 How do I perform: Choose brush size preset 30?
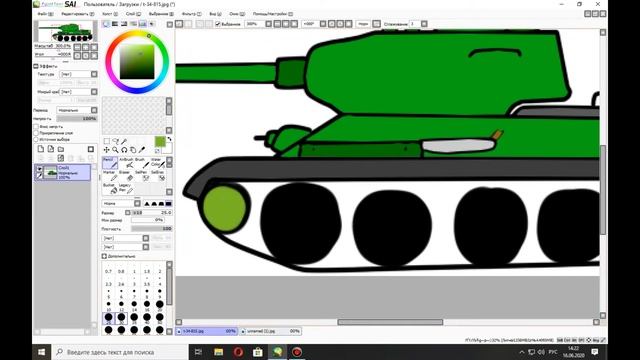tap(121, 318)
